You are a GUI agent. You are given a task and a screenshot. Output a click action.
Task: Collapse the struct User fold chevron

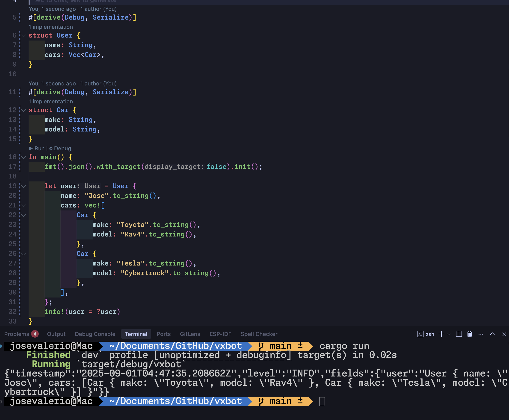click(24, 35)
